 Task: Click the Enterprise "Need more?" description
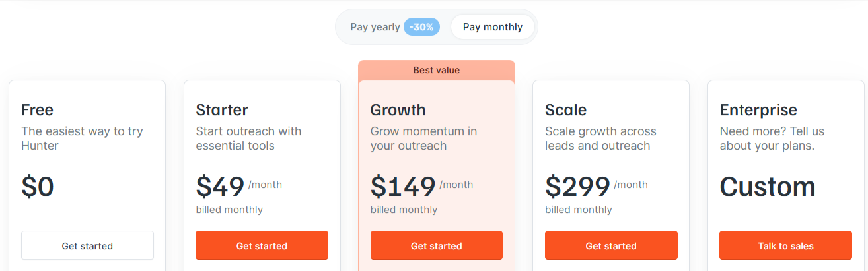[x=772, y=138]
